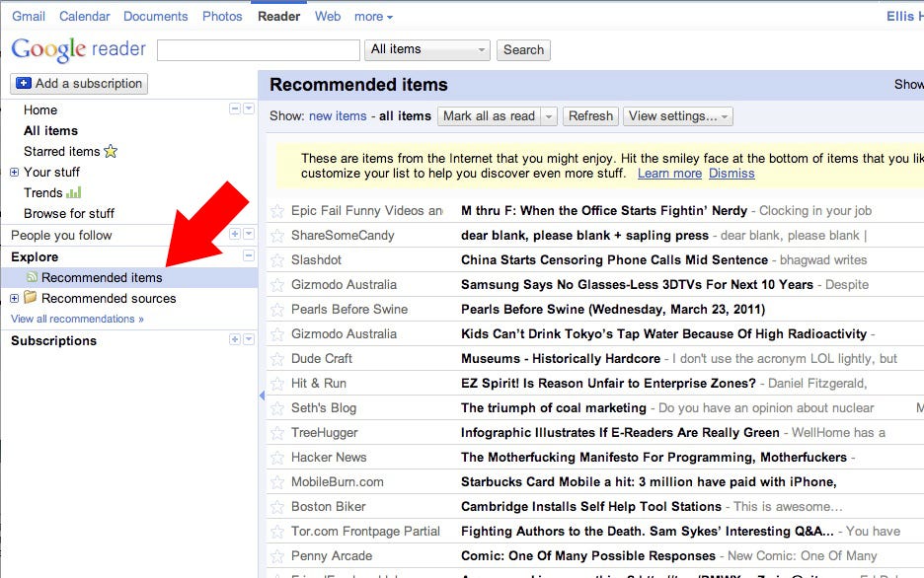Screen dimensions: 924x578
Task: Open Home in the sidebar
Action: click(40, 110)
